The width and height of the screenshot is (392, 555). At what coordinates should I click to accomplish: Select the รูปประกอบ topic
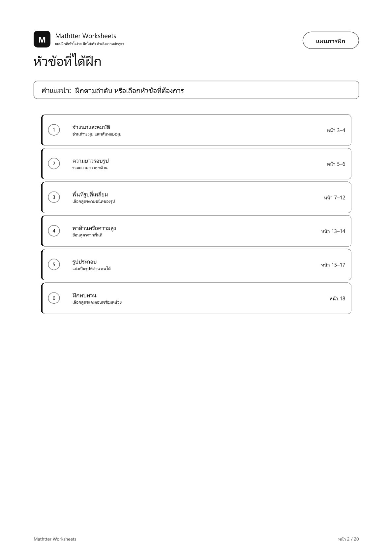(x=196, y=264)
